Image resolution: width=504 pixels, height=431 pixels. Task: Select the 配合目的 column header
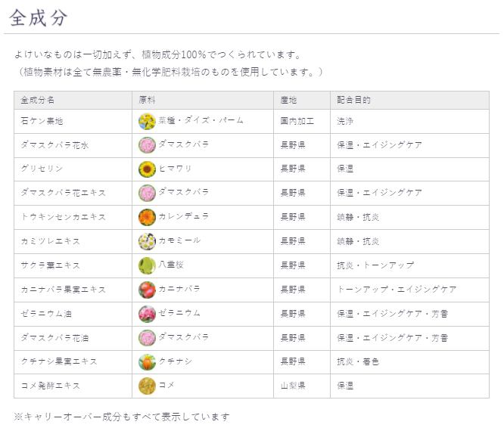point(353,100)
